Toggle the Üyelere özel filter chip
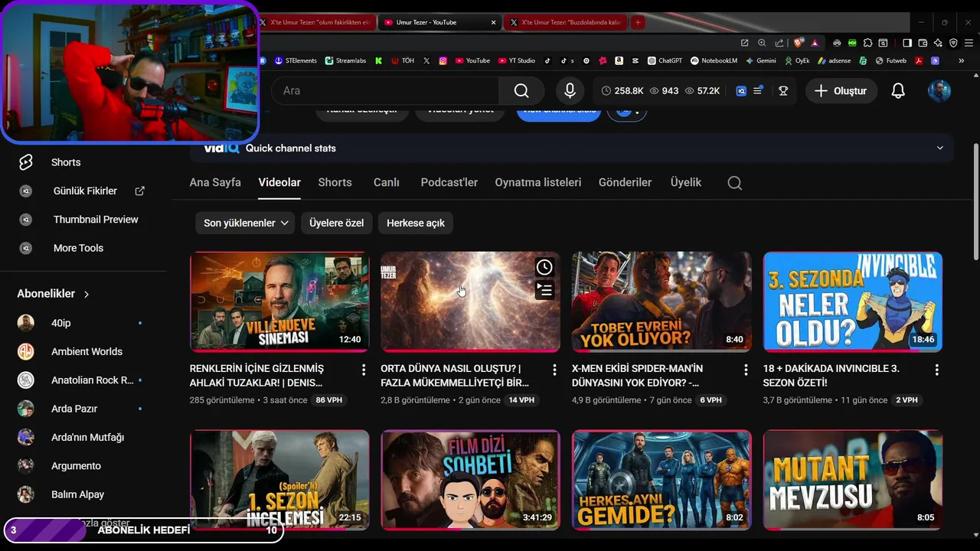Image resolution: width=980 pixels, height=551 pixels. 336,223
